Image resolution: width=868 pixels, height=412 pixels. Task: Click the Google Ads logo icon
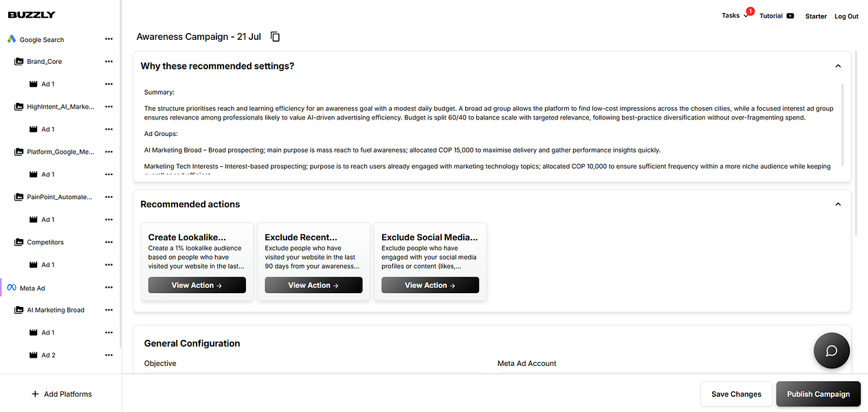[x=12, y=40]
